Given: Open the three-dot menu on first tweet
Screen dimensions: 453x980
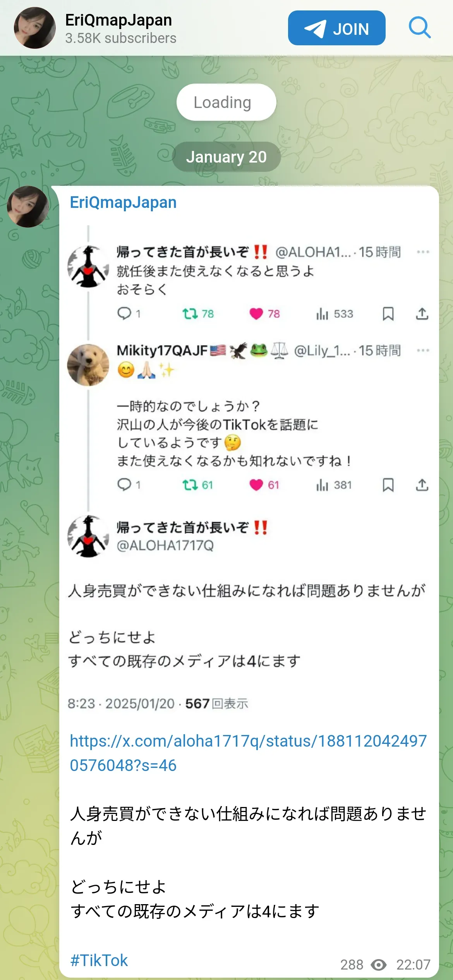Looking at the screenshot, I should pyautogui.click(x=423, y=252).
